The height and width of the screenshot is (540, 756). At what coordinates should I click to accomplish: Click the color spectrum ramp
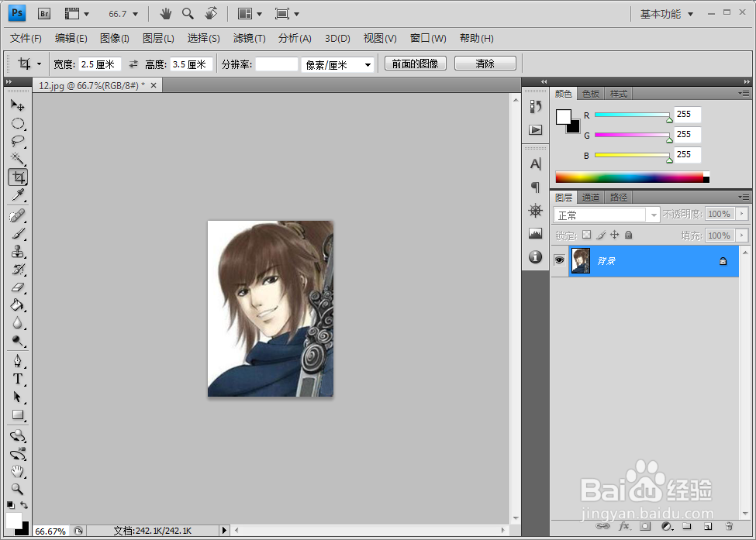pos(632,177)
